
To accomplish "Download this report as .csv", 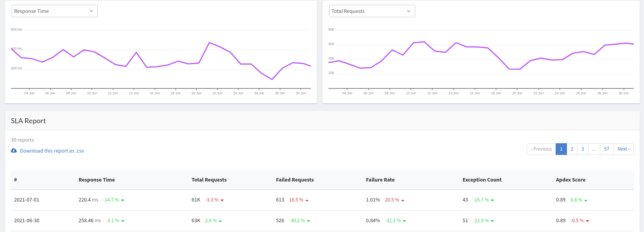I will pyautogui.click(x=52, y=151).
